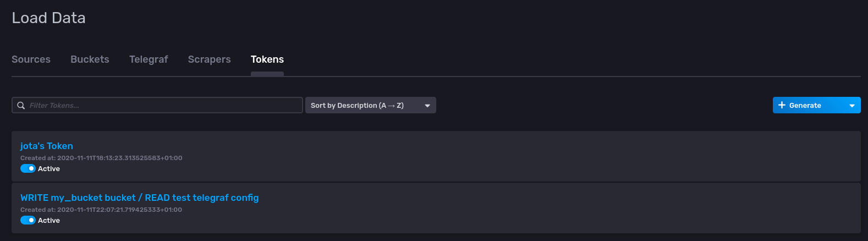Viewport: 868px width, 241px height.
Task: Open WRITE my_bucket bucket token link
Action: click(x=139, y=198)
